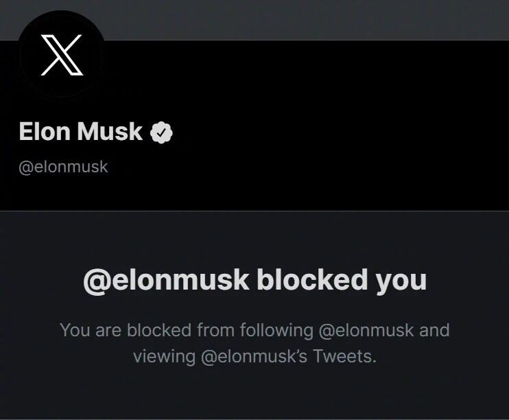Click the word "Musk" in the display name
The height and width of the screenshot is (420, 509).
tap(110, 132)
